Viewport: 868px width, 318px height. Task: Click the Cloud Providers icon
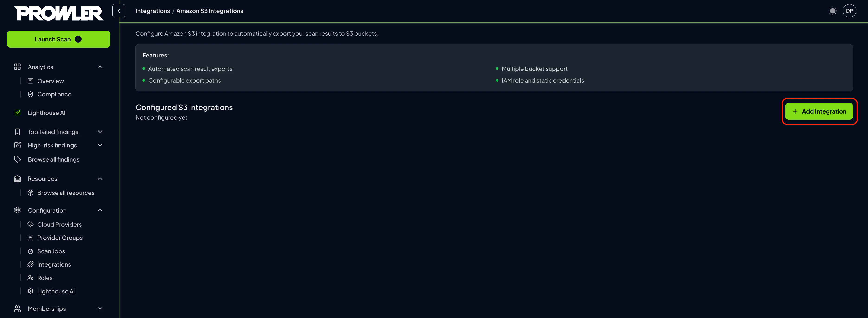tap(30, 224)
